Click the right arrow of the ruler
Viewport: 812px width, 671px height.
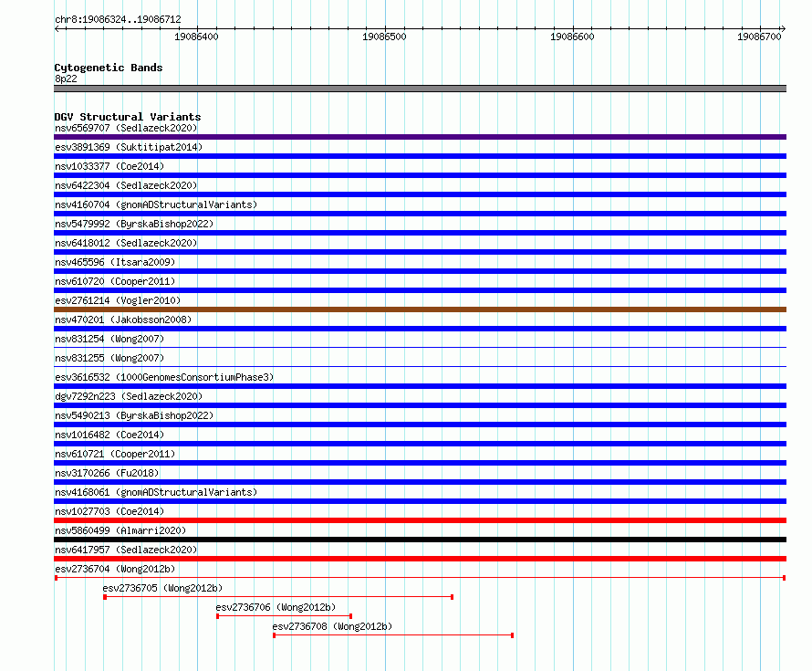[x=783, y=29]
